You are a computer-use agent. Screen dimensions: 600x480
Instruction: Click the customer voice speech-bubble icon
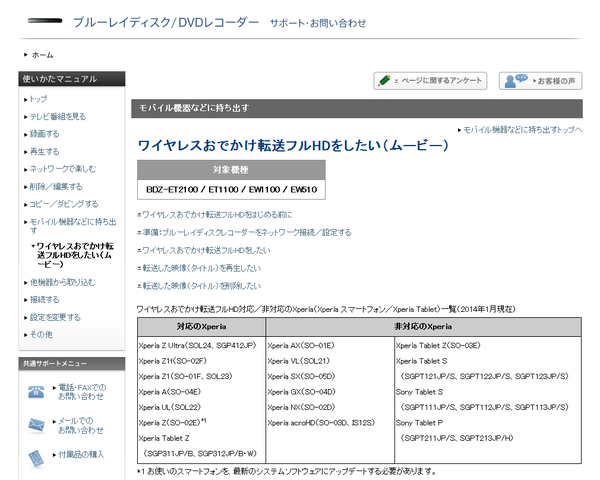[516, 81]
